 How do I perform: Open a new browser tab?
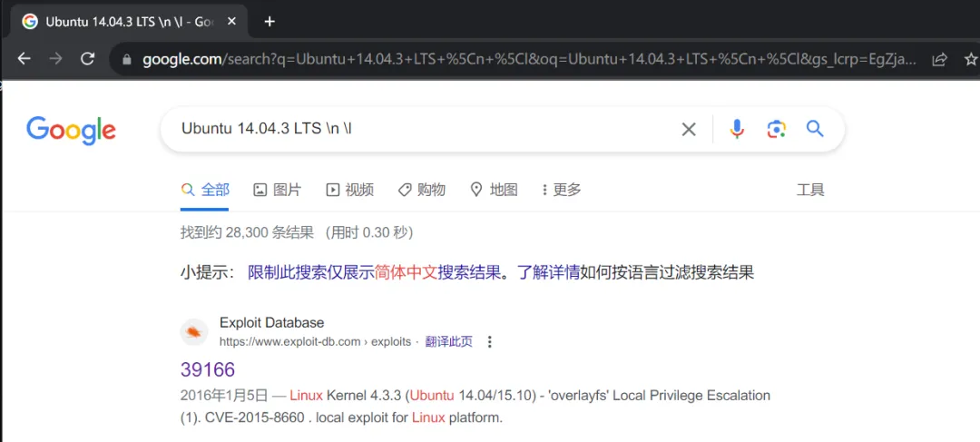[269, 22]
